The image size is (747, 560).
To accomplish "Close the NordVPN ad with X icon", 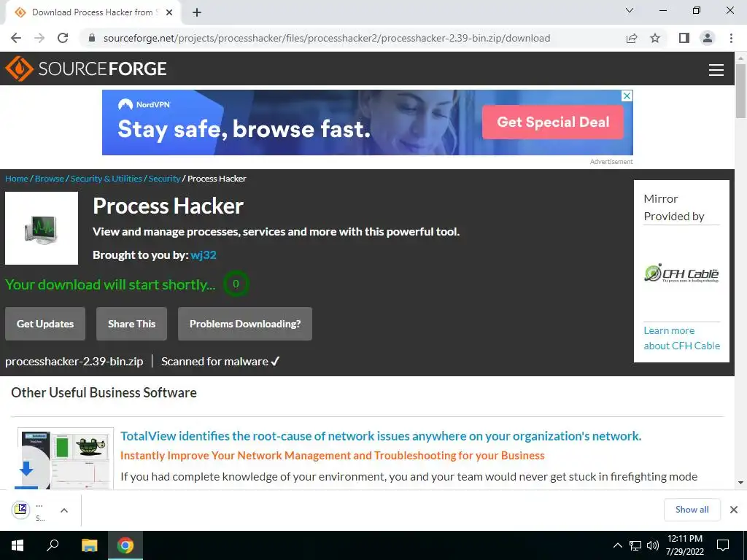I will (627, 96).
